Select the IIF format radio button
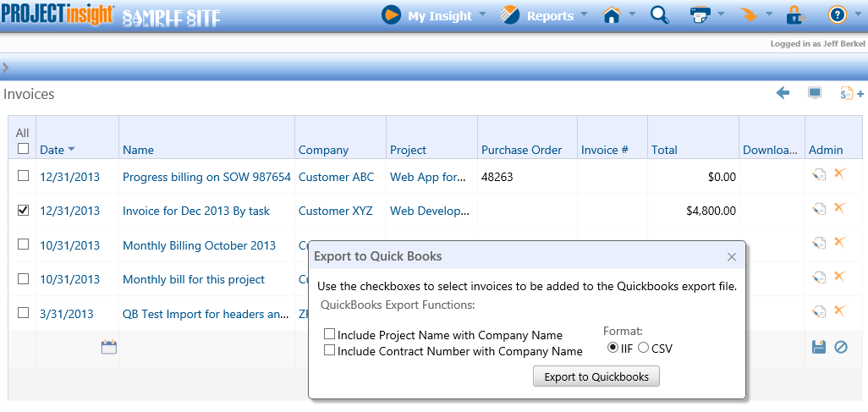The image size is (868, 412). pyautogui.click(x=613, y=348)
